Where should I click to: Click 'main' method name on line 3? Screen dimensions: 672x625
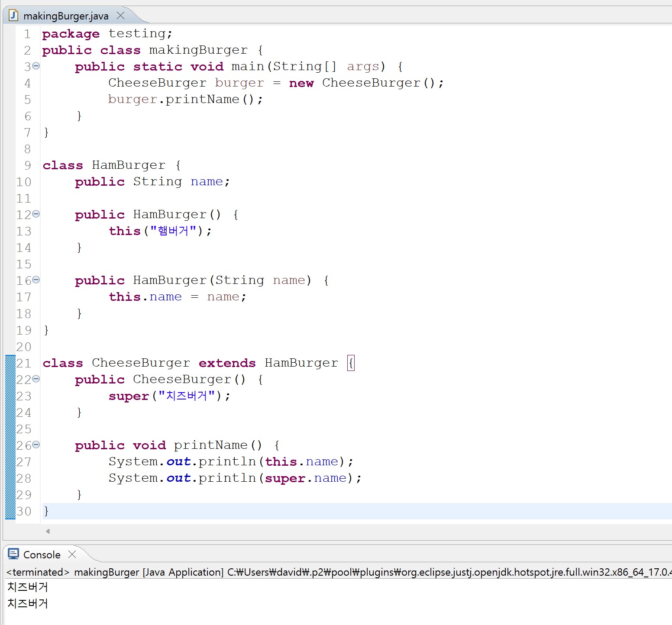point(248,67)
